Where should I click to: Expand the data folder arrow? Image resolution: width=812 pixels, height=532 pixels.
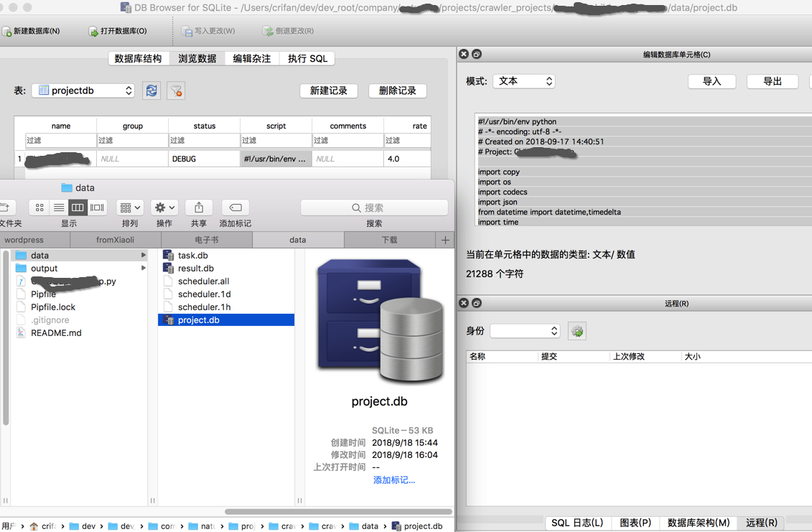(144, 256)
